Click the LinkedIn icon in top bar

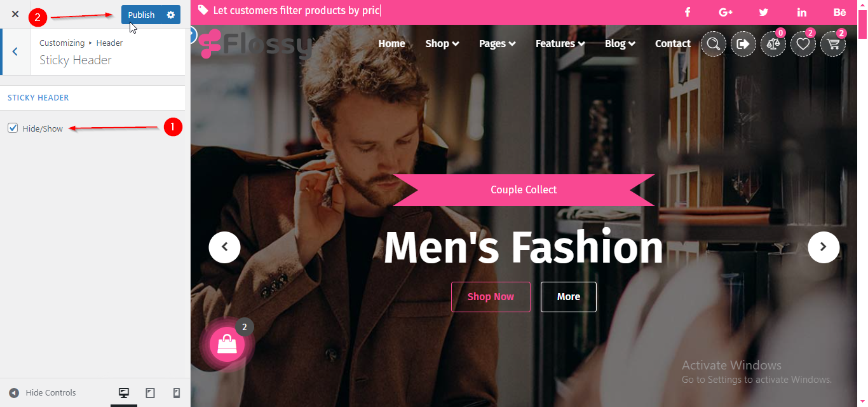(x=802, y=13)
